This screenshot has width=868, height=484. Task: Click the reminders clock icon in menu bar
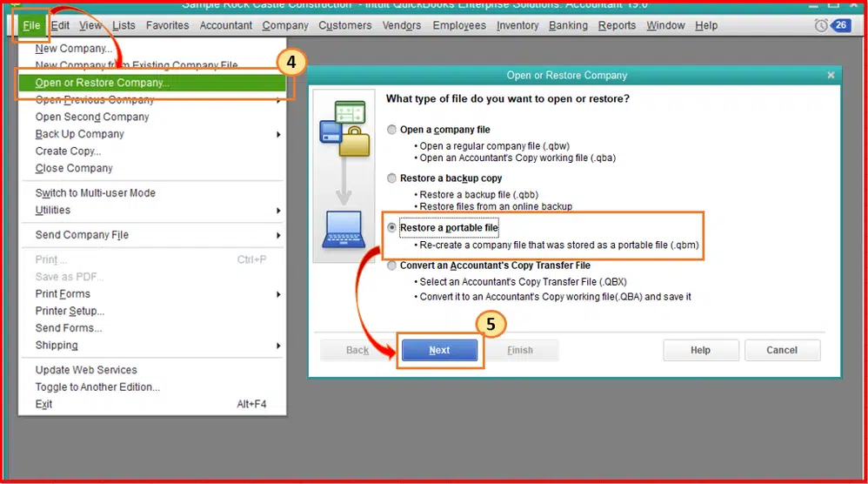click(821, 25)
